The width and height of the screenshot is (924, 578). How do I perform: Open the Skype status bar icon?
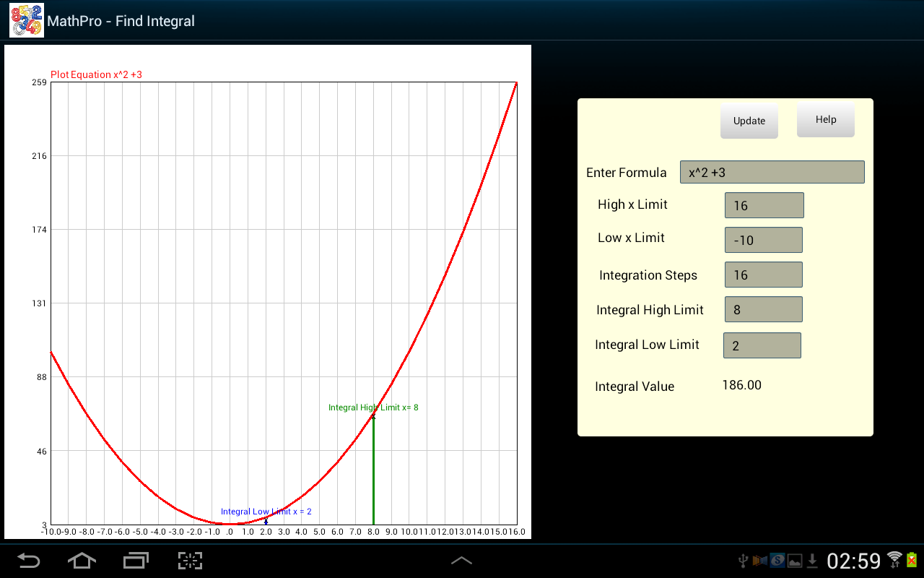click(777, 561)
